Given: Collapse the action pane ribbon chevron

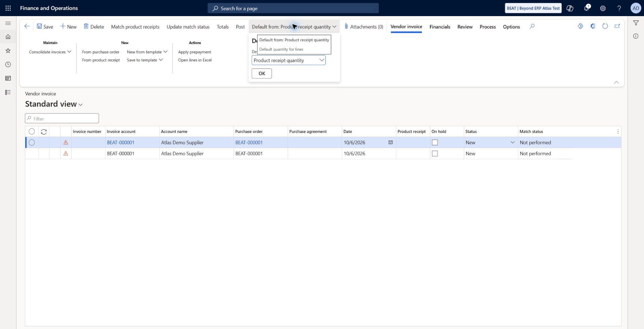Looking at the screenshot, I should 616,82.
